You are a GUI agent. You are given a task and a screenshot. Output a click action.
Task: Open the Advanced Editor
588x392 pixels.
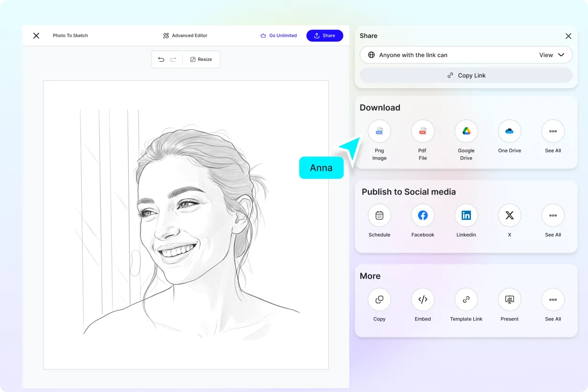click(x=185, y=36)
